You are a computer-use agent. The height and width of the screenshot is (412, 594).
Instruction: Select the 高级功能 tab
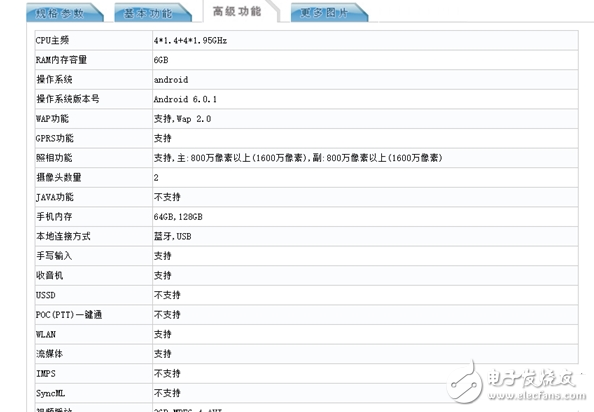(241, 11)
